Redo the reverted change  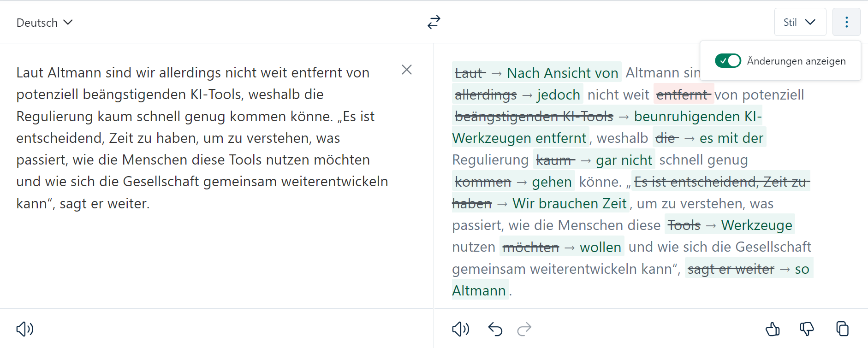point(524,329)
